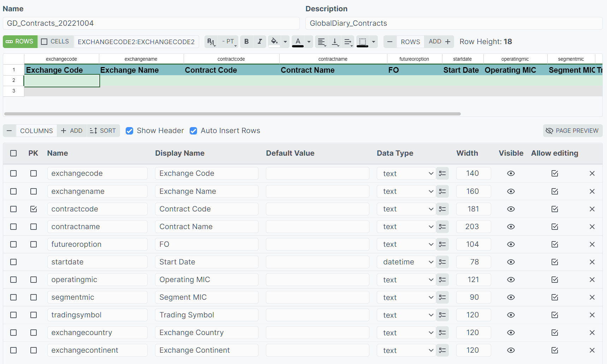607x364 pixels.
Task: Delete the exchangecode column row
Action: coord(592,173)
